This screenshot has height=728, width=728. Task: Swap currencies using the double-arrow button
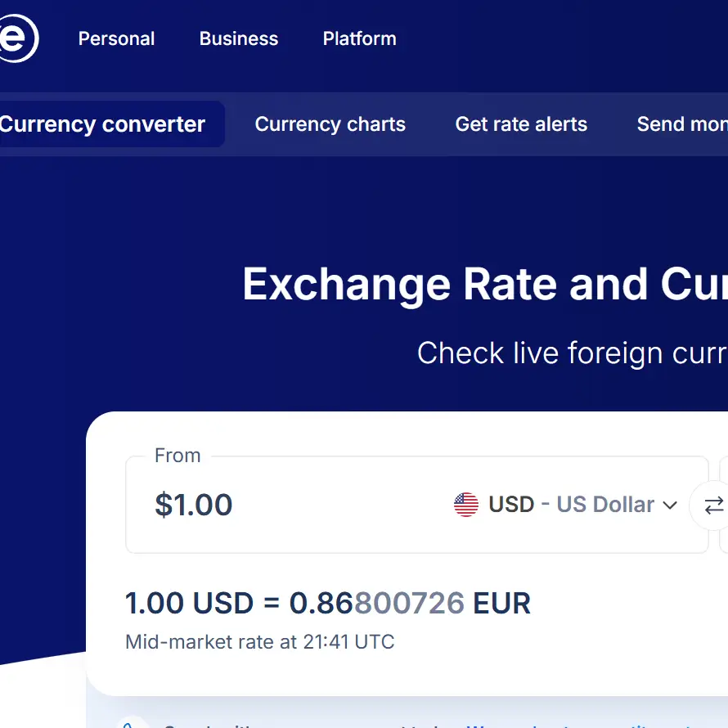pos(714,505)
